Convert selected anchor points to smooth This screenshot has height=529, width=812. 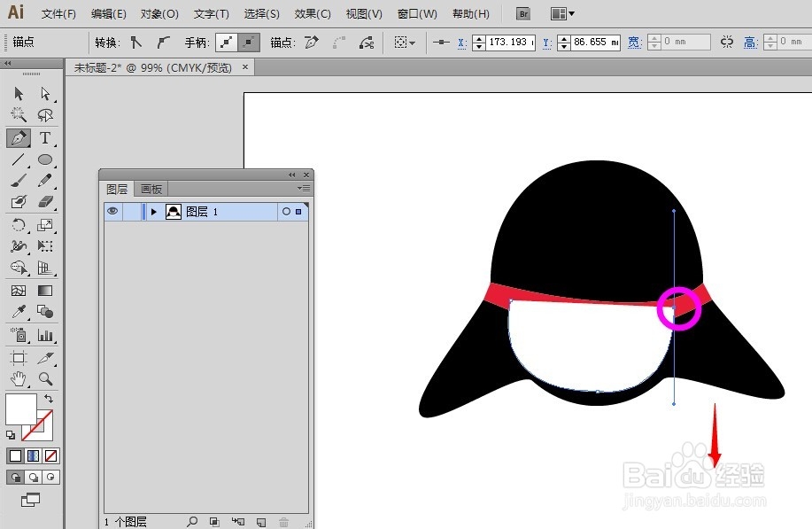[x=164, y=43]
